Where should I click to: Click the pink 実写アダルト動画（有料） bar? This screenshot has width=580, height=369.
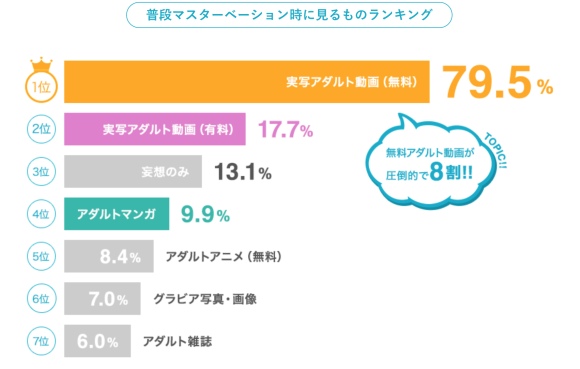pos(155,129)
